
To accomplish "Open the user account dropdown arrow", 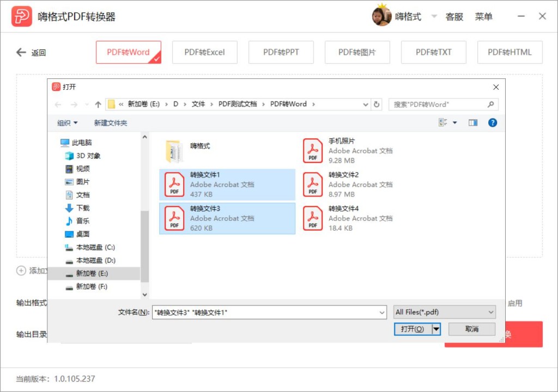I will point(434,16).
